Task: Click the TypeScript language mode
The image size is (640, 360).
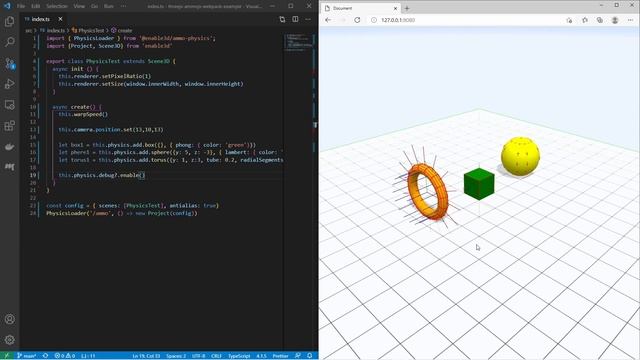Action: 239,356
